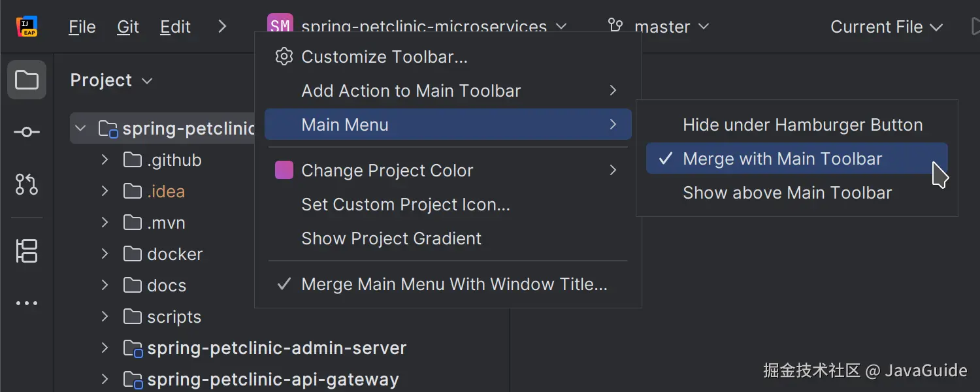Click Set Custom Project Icon entry
The image size is (980, 392).
[405, 204]
